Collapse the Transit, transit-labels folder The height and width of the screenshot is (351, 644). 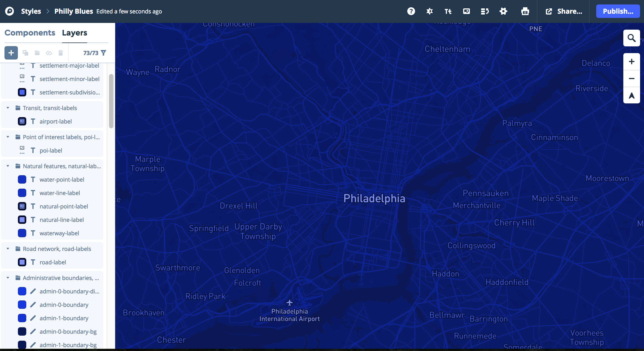8,108
